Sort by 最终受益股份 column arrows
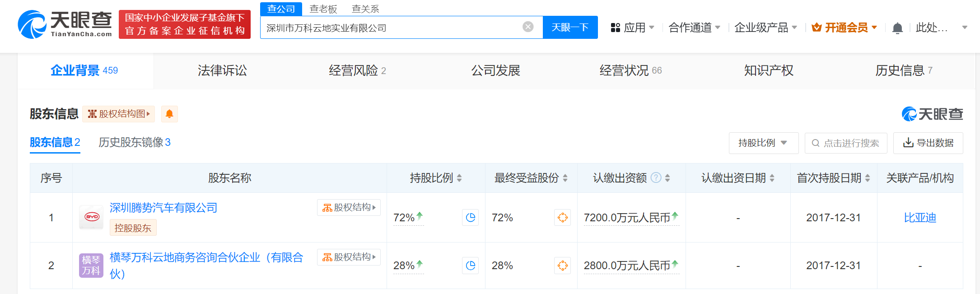This screenshot has width=980, height=294. pyautogui.click(x=565, y=178)
